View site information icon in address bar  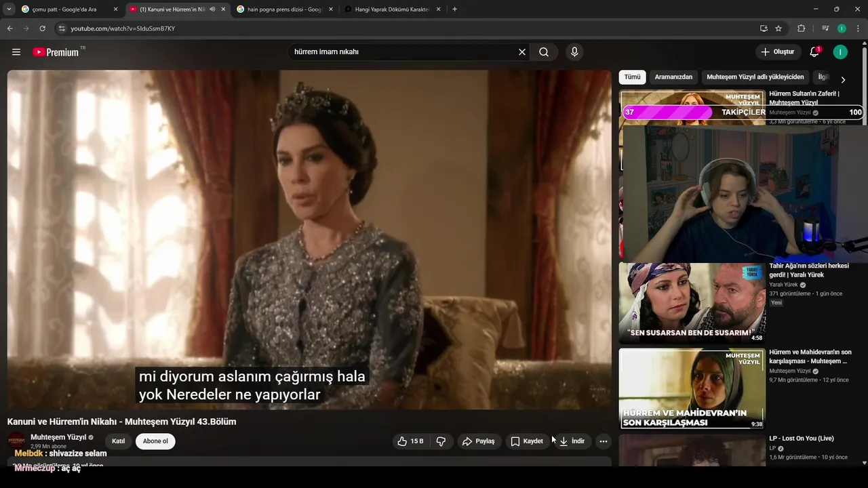(61, 28)
